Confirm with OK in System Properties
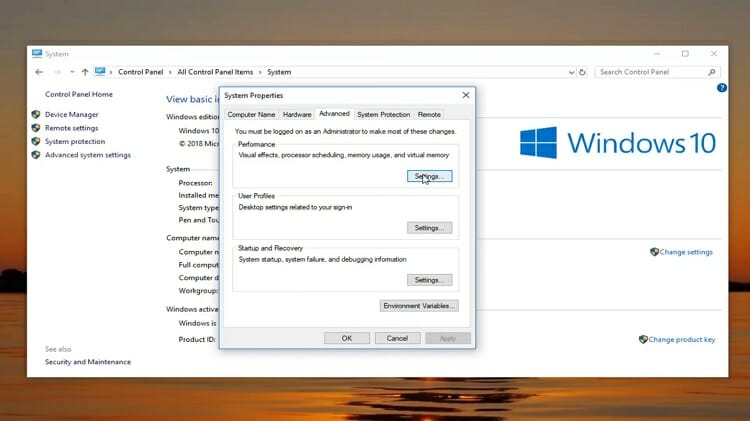The width and height of the screenshot is (750, 421). 347,338
